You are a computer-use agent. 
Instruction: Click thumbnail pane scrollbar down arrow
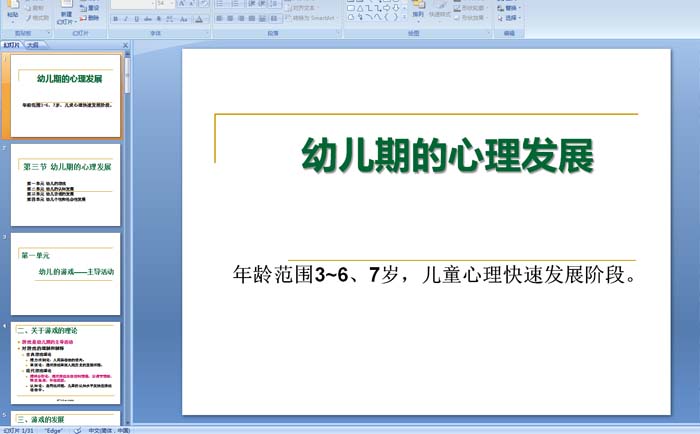coord(128,422)
